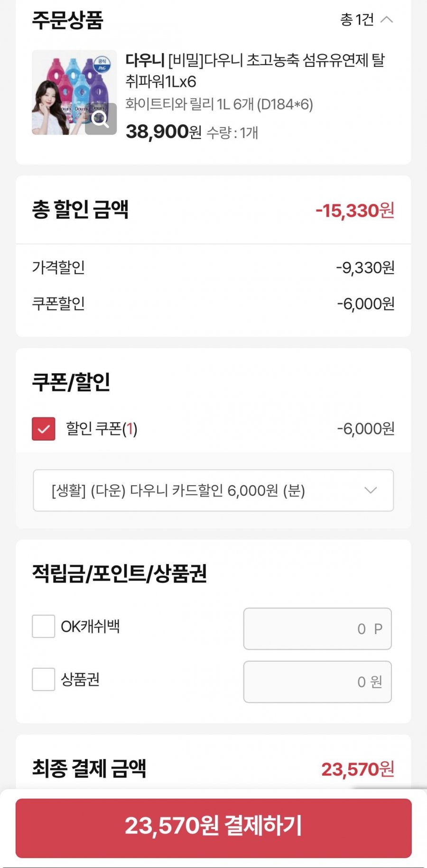Select the 할인 쿠폰(1) label
Image resolution: width=427 pixels, height=868 pixels.
[102, 429]
